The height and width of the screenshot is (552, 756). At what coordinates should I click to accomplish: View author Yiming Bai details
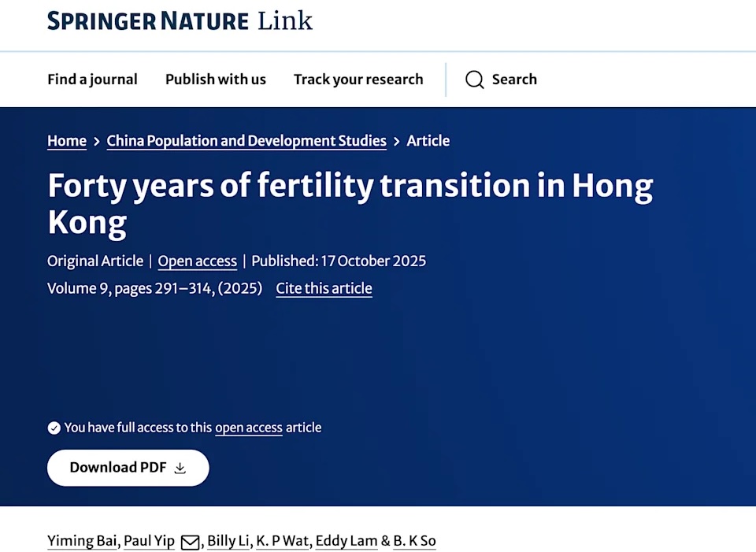(x=81, y=541)
